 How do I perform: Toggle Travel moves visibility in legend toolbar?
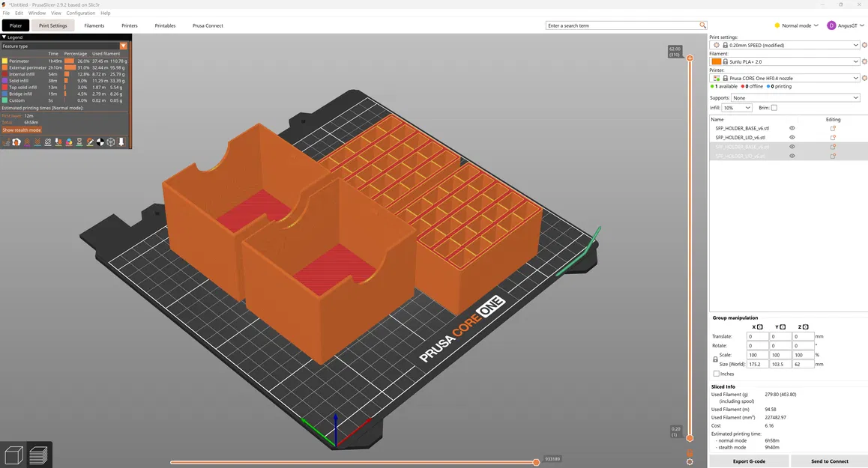coord(6,142)
